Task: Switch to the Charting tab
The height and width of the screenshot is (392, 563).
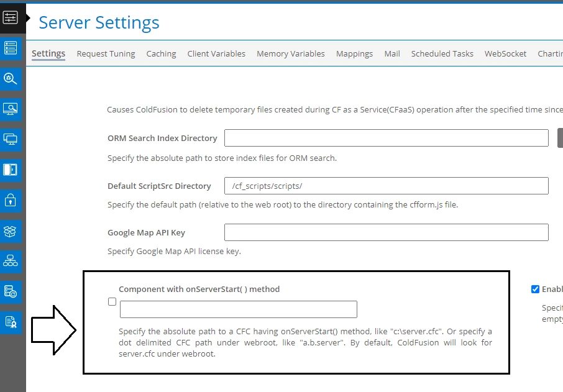Action: pos(550,53)
